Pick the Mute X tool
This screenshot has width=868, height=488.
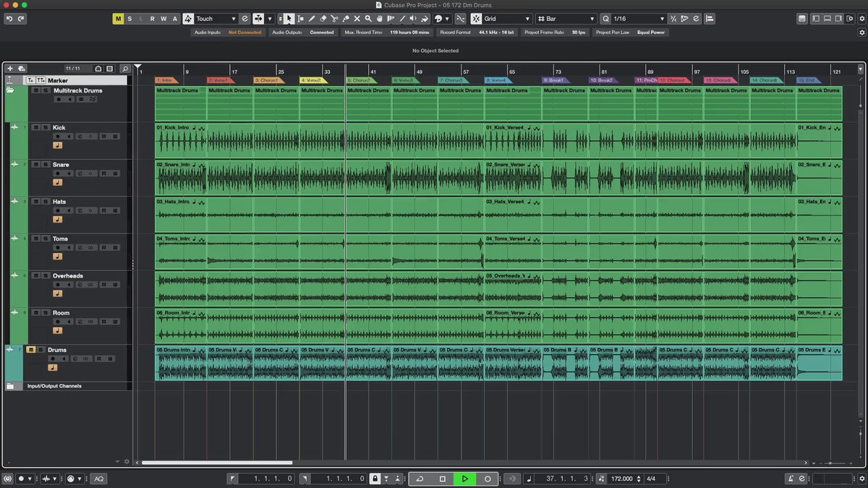357,19
